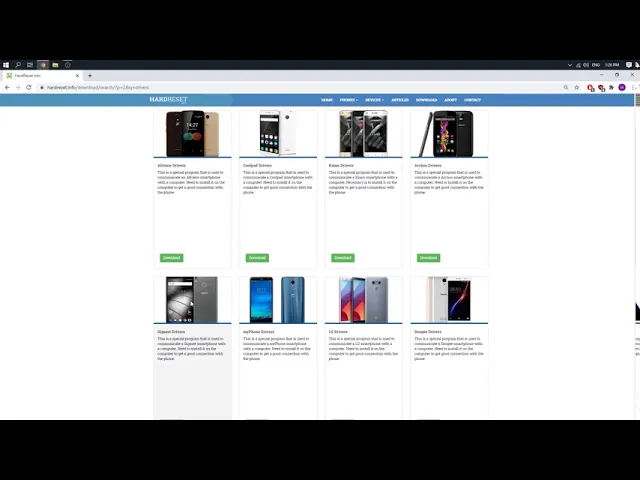Open the purple Chrome profile avatar

(622, 87)
